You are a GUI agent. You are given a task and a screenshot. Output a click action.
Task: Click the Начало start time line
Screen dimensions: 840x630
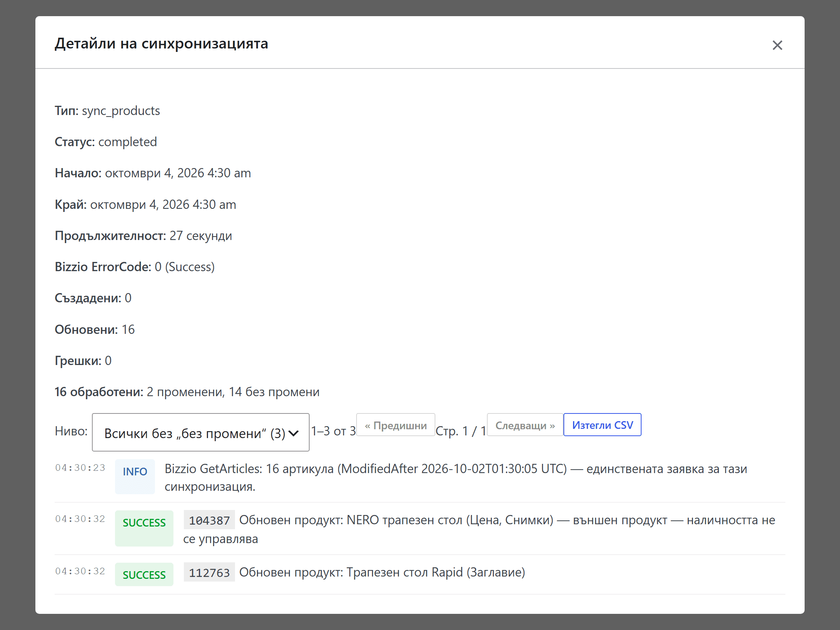point(153,173)
